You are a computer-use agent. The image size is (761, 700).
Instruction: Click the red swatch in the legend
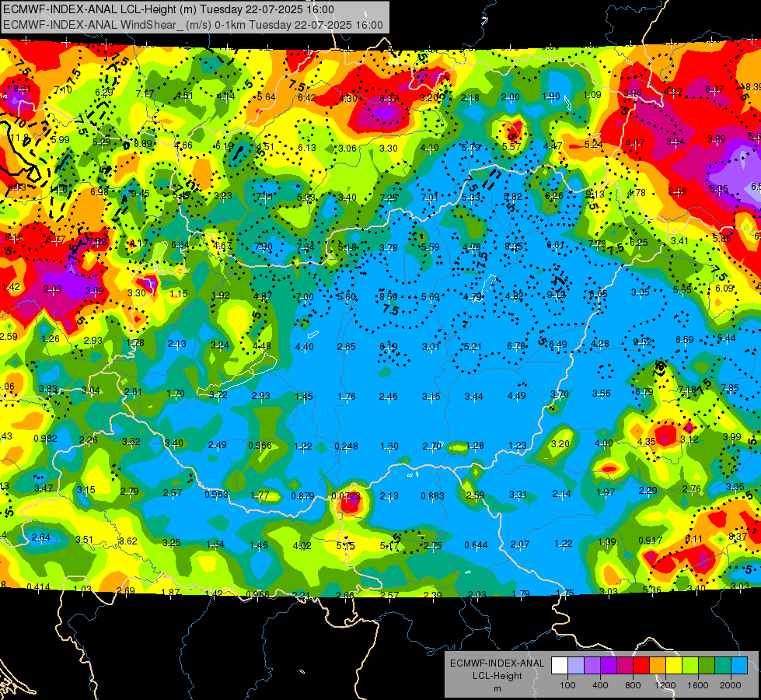tap(641, 666)
